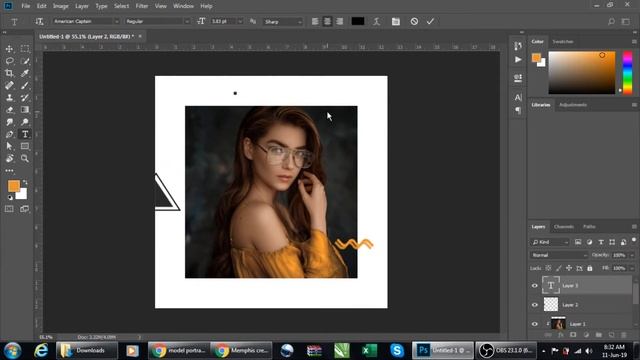Open the Window menu

tap(183, 6)
